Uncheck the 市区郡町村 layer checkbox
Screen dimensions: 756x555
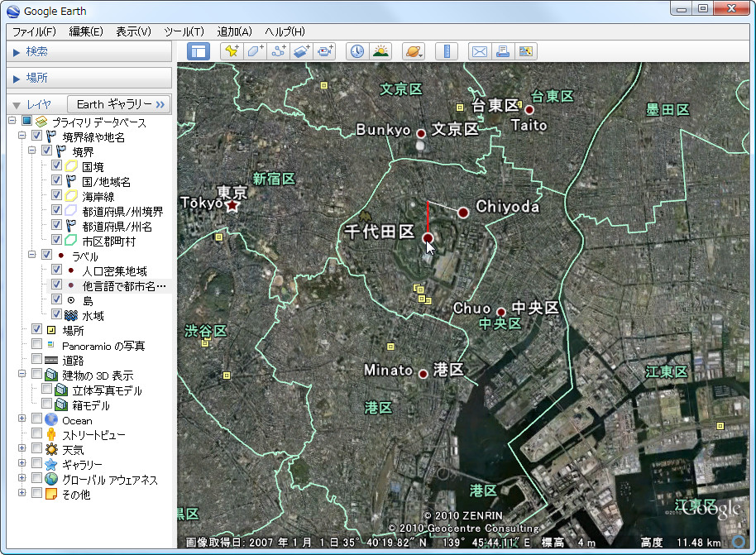[x=56, y=240]
